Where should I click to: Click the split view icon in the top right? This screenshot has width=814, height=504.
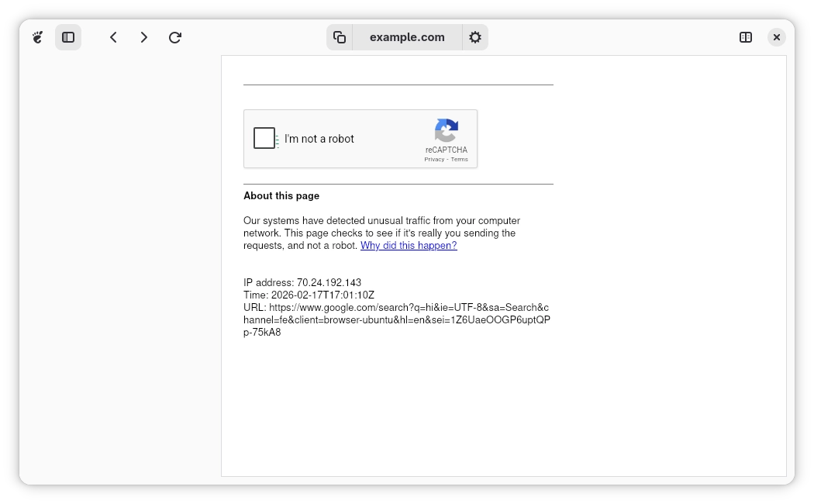746,37
